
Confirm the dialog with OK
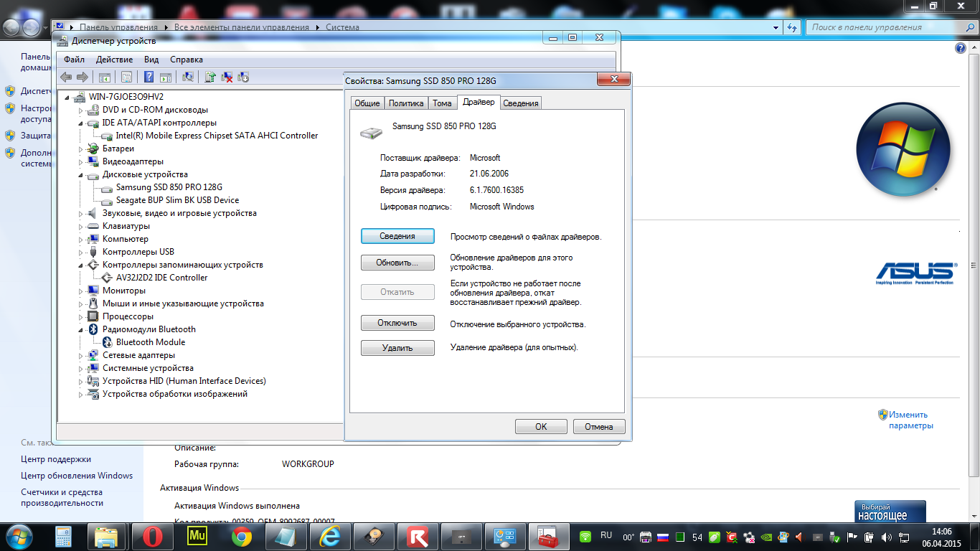click(541, 427)
